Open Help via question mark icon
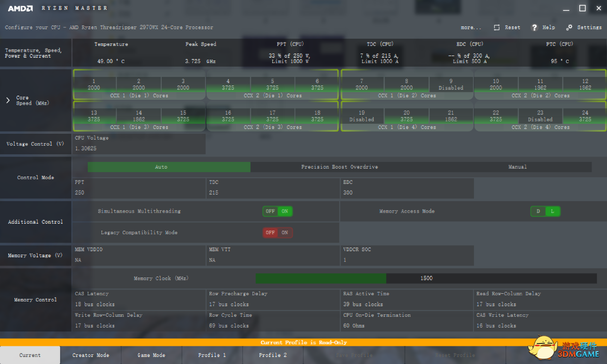This screenshot has height=364, width=607. pyautogui.click(x=535, y=27)
